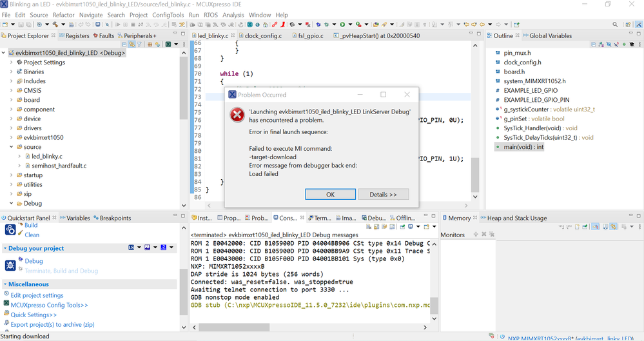Open the Refactor menu
This screenshot has width=644, height=341.
(x=64, y=15)
